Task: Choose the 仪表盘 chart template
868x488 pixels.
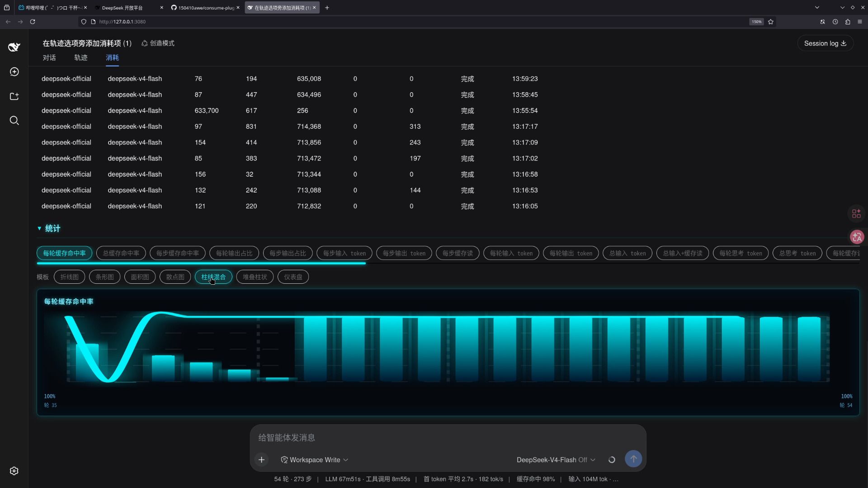Action: click(x=293, y=277)
